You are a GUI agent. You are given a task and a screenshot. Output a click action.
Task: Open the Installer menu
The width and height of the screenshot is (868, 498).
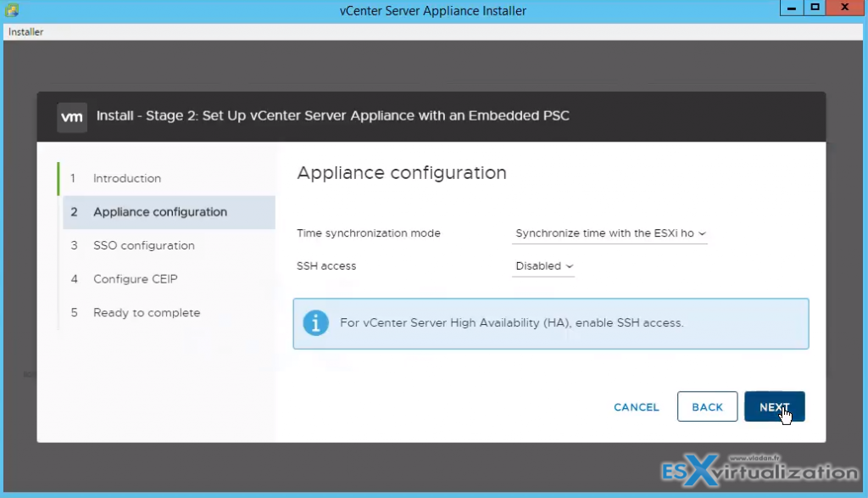pyautogui.click(x=25, y=31)
